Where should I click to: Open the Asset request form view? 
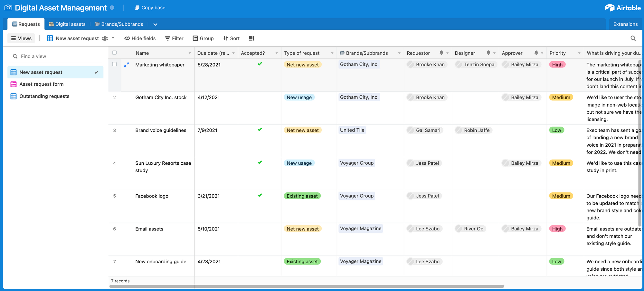click(x=55, y=84)
